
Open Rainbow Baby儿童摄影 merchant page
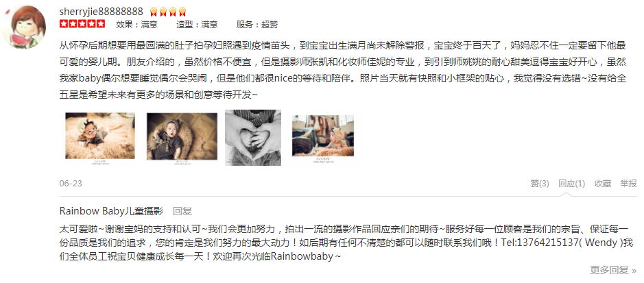pyautogui.click(x=111, y=211)
